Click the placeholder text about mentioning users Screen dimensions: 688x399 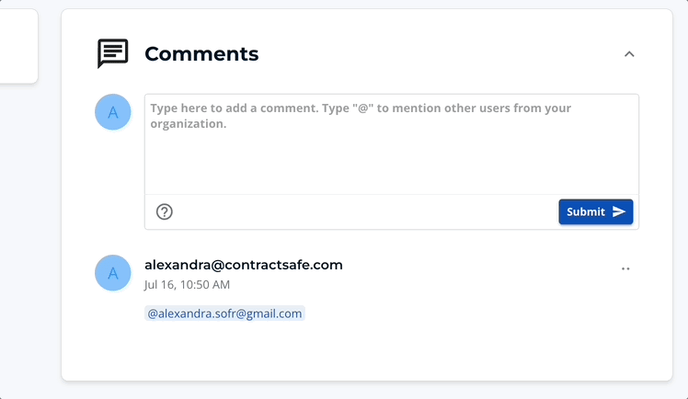tap(361, 116)
